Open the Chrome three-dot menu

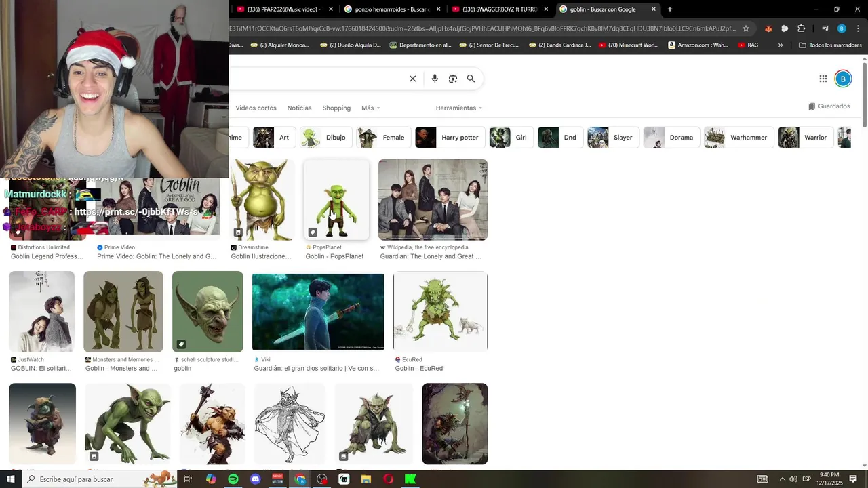pyautogui.click(x=859, y=28)
